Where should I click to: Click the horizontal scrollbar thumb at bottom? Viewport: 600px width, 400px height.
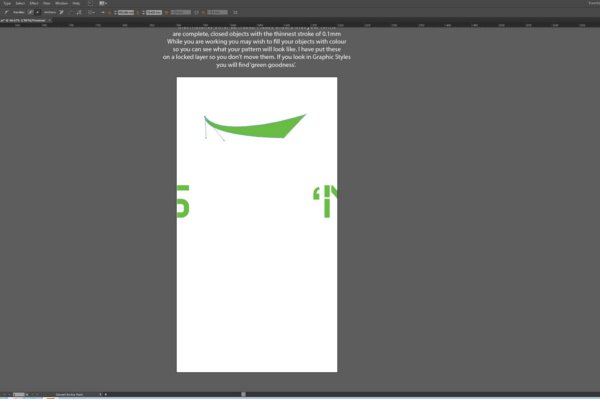coord(243,394)
